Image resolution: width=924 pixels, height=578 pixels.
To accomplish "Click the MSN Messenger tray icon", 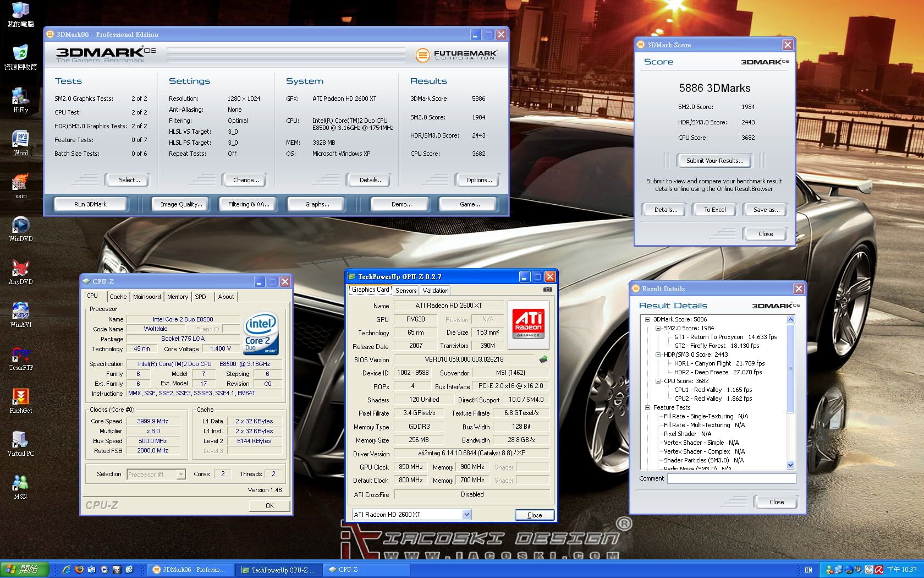I will [x=830, y=570].
